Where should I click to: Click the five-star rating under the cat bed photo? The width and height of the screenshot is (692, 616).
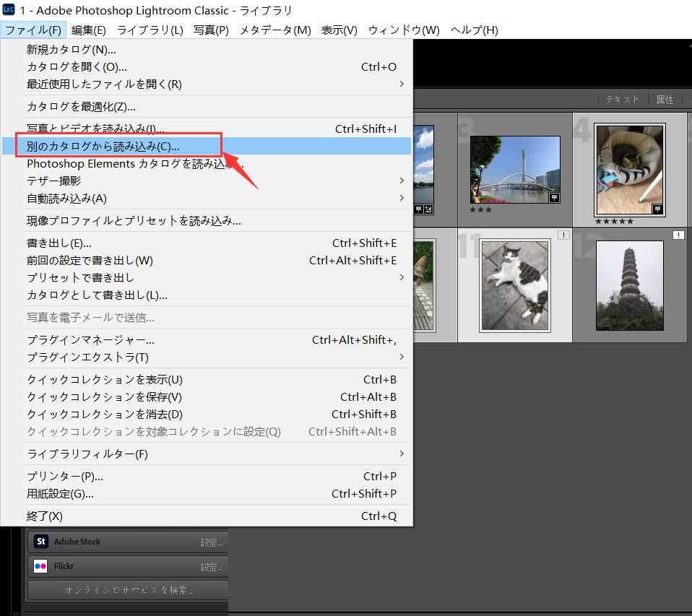(613, 222)
